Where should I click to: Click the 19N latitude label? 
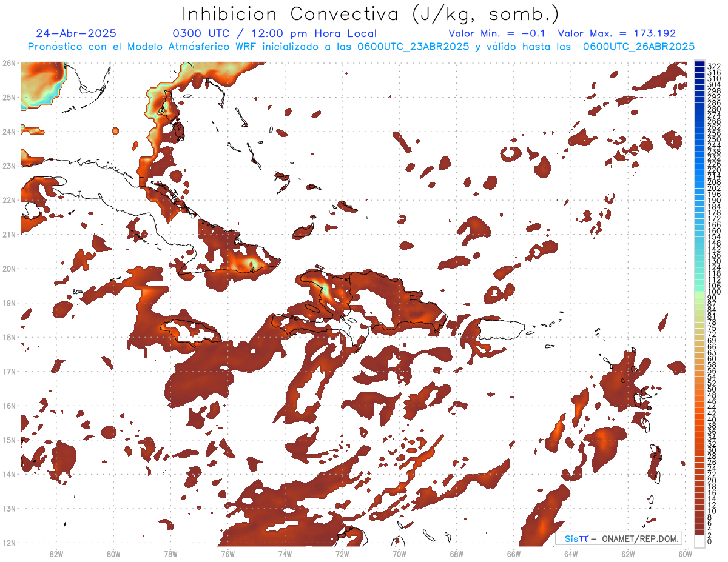point(9,303)
